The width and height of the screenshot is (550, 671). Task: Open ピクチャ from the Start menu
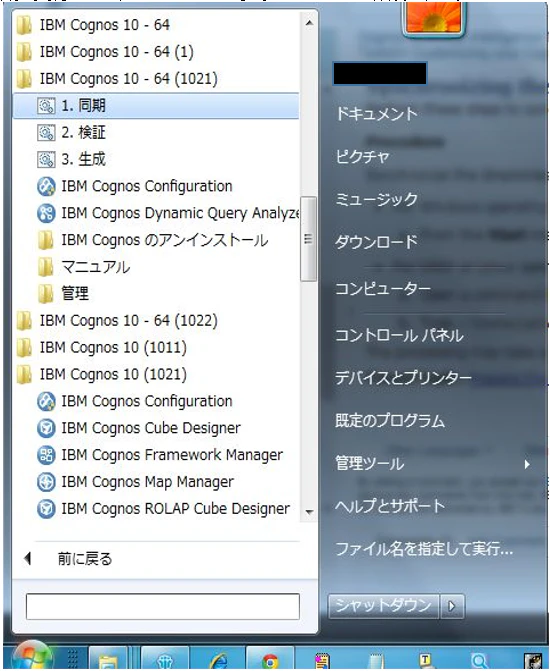click(363, 157)
